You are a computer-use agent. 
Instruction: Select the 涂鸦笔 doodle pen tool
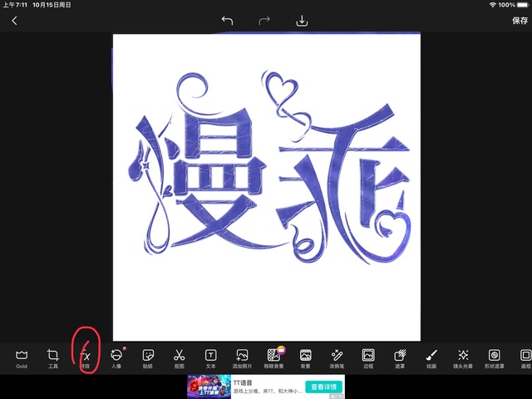(337, 357)
